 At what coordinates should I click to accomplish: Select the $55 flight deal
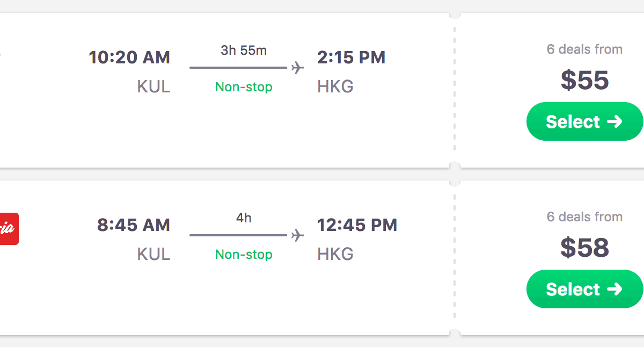[584, 121]
